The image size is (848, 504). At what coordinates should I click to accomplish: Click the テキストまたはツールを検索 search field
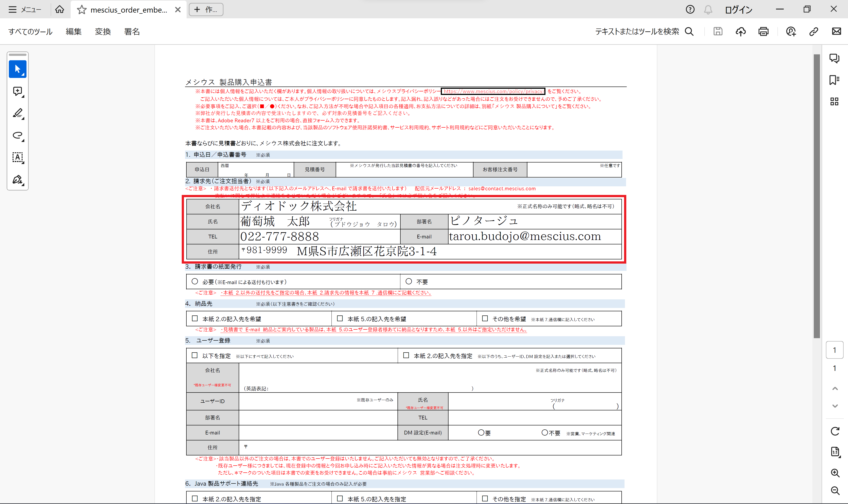tap(637, 32)
